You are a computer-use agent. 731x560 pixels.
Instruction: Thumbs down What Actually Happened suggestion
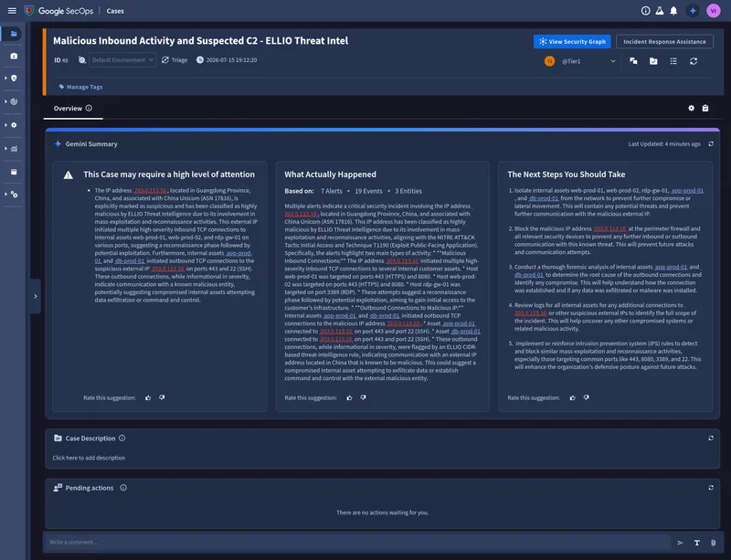(363, 397)
